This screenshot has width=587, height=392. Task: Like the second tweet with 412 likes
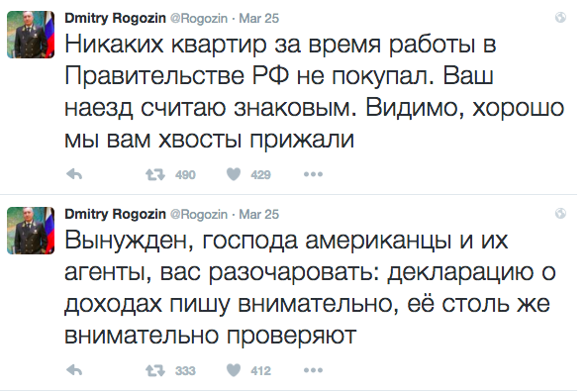[x=234, y=370]
